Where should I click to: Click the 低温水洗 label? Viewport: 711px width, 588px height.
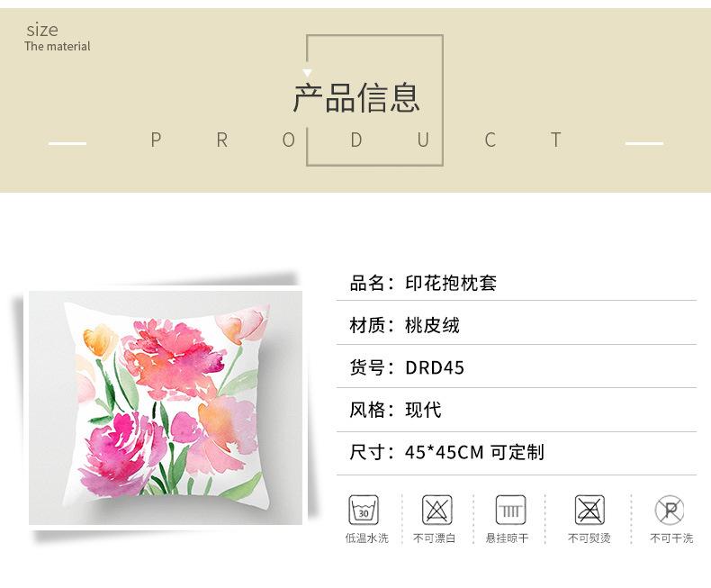pyautogui.click(x=367, y=538)
